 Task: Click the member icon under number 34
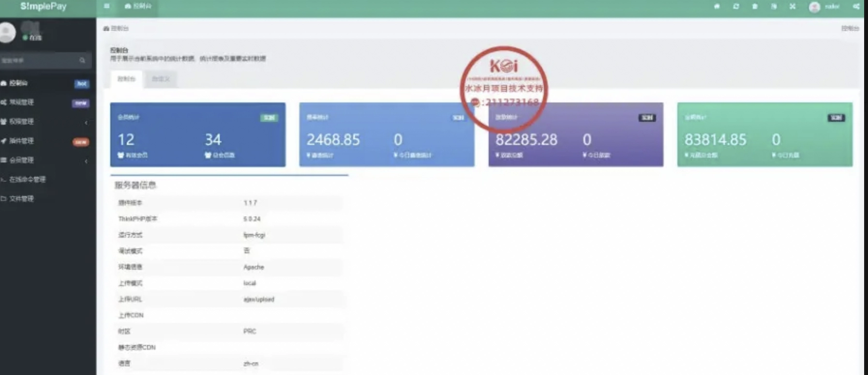tap(208, 155)
